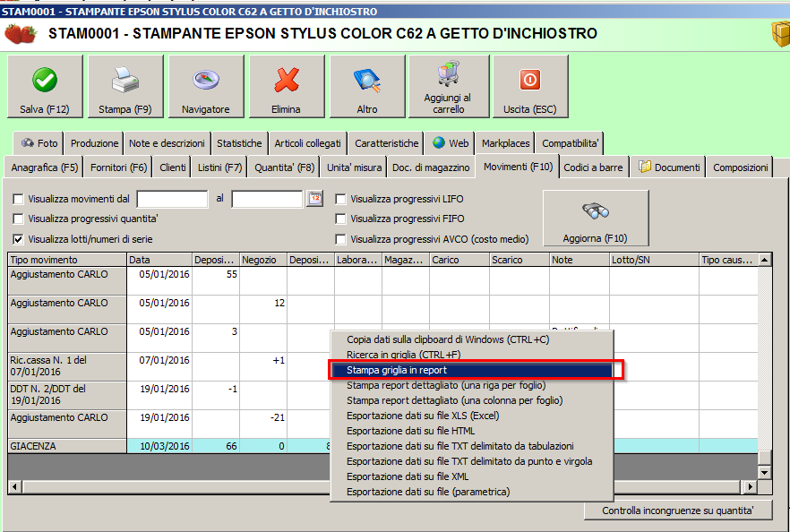Open the Produzione tab
The image size is (790, 532).
pyautogui.click(x=94, y=143)
